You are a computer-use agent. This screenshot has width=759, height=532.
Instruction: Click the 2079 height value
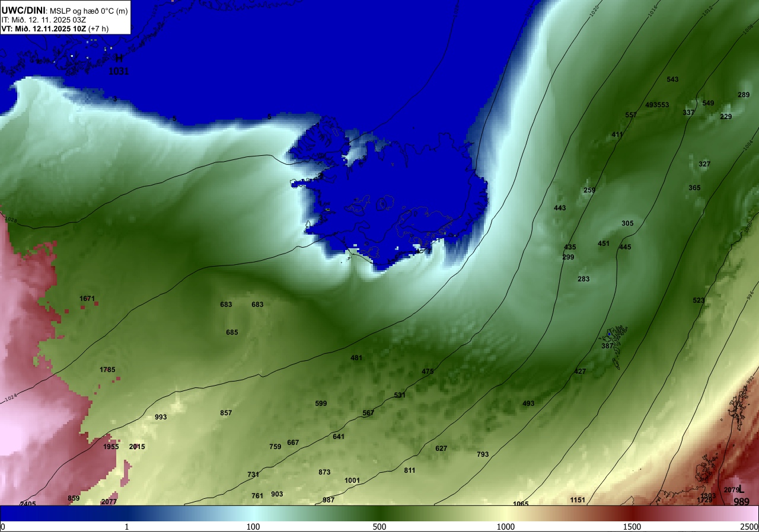[732, 490]
